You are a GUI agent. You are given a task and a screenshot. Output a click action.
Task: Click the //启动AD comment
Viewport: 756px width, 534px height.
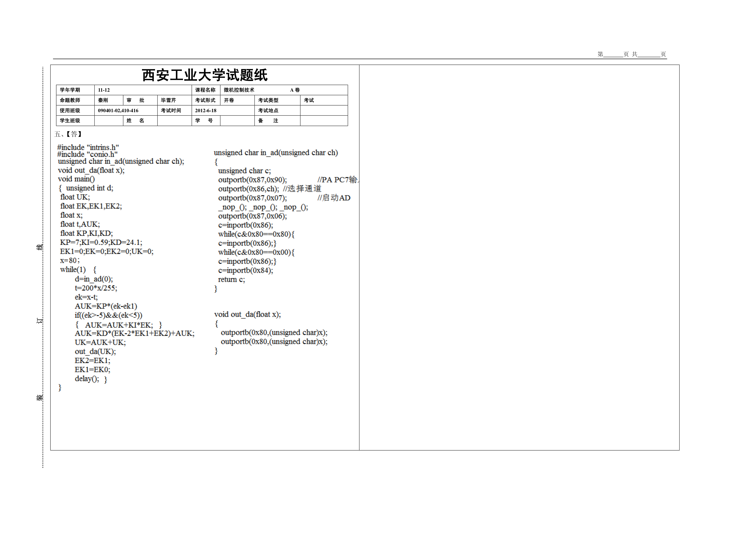pyautogui.click(x=334, y=198)
